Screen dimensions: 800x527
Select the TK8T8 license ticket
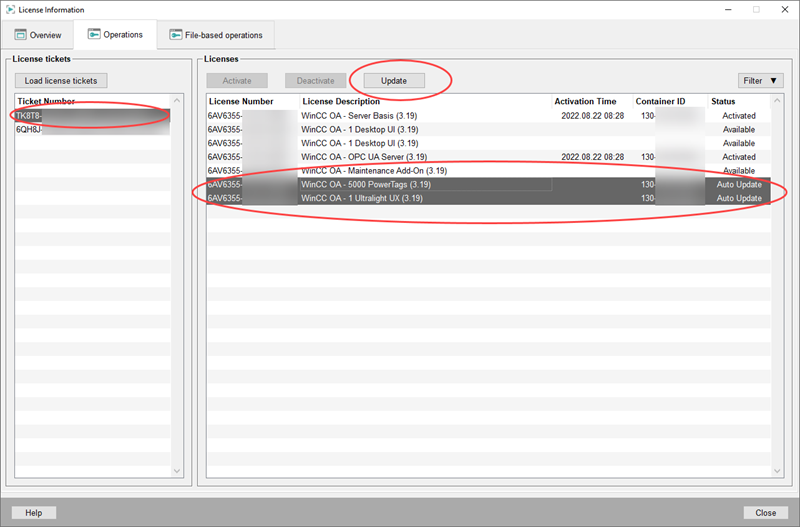92,115
